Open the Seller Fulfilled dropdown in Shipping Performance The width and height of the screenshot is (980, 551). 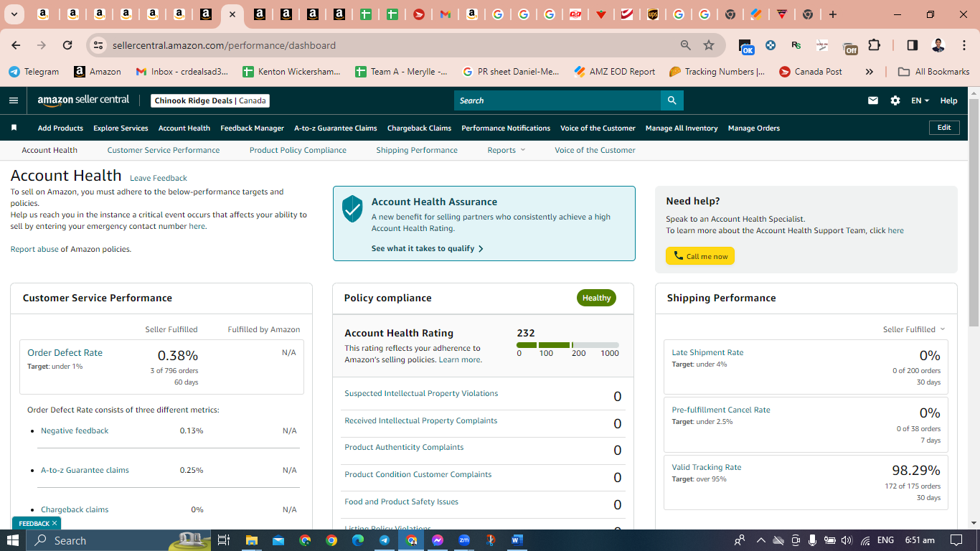914,329
